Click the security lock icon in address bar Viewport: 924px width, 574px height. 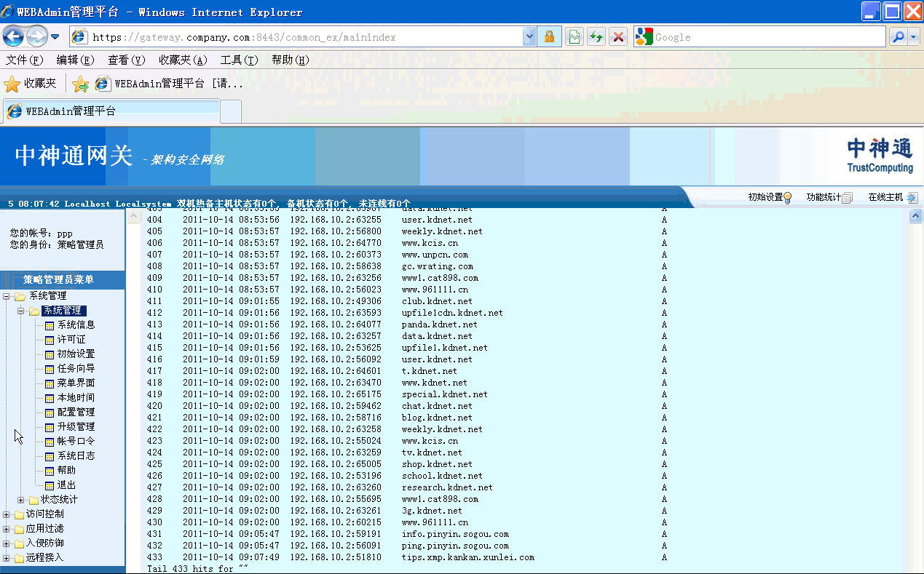(549, 36)
